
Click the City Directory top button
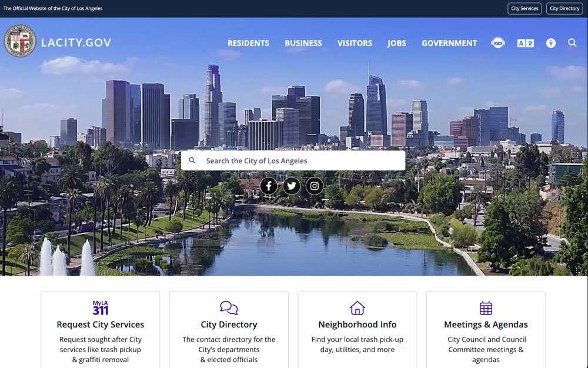564,8
